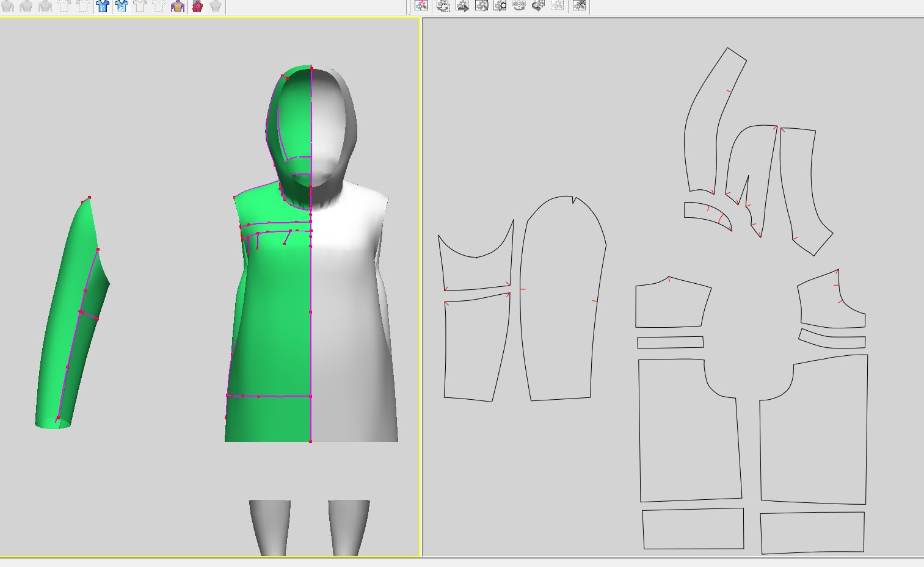This screenshot has height=567, width=924.
Task: Select the red striped garment icon
Action: coord(197,6)
